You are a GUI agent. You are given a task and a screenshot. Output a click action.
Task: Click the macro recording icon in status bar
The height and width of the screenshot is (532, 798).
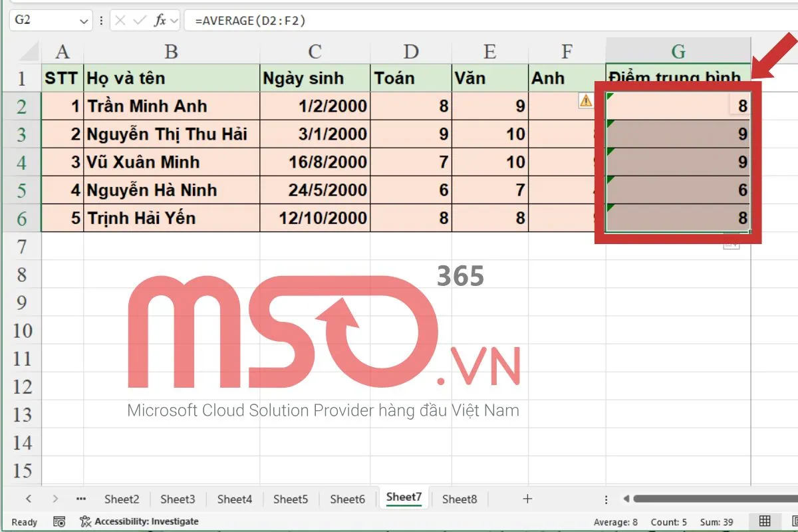59,521
